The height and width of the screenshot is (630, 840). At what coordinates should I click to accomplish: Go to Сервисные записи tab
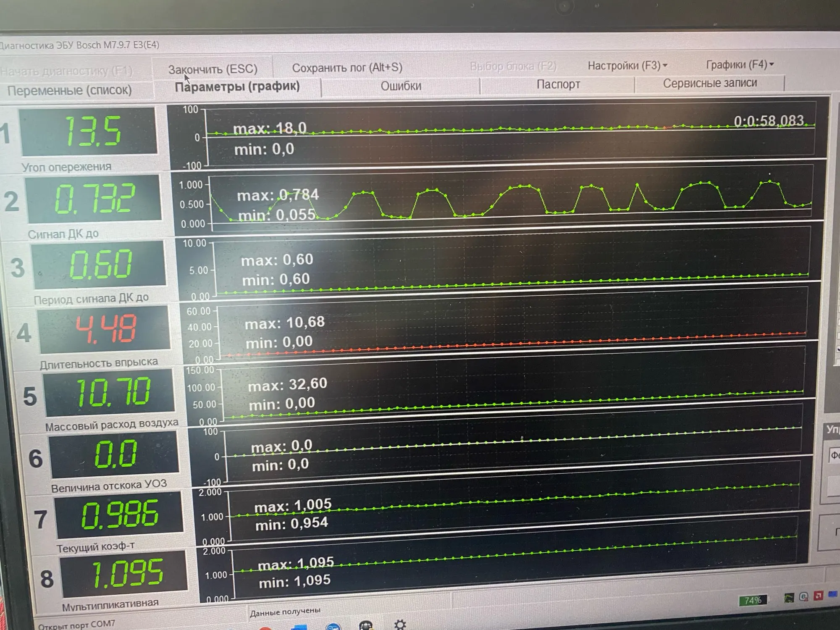pyautogui.click(x=710, y=83)
